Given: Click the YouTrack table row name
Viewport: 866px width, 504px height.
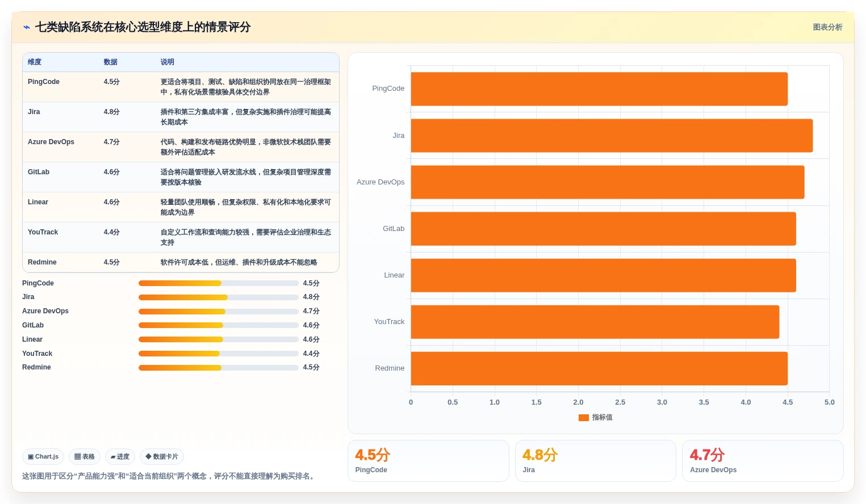Looking at the screenshot, I should pos(43,232).
